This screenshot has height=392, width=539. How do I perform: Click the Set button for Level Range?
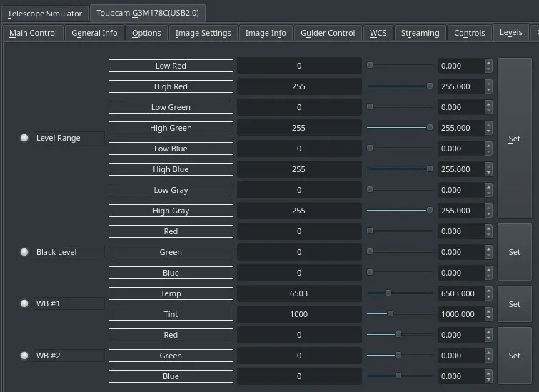[x=515, y=139]
